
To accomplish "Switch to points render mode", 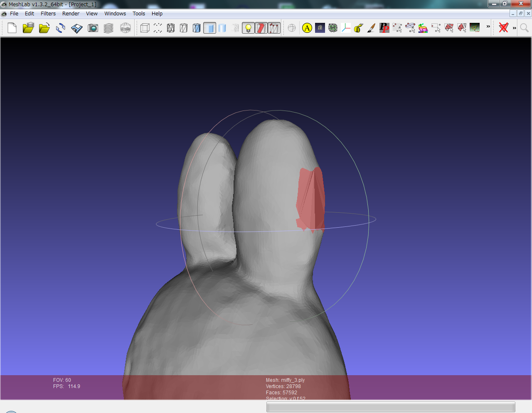I will [158, 28].
